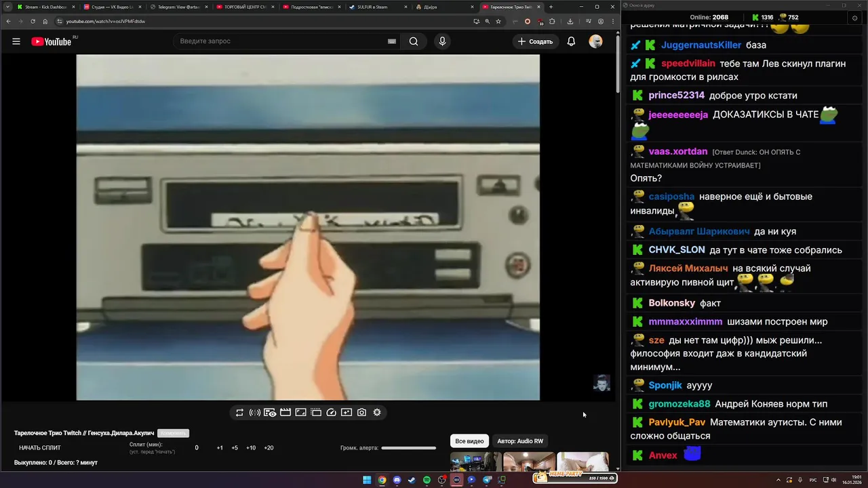Image resolution: width=868 pixels, height=488 pixels.
Task: Select the Все видео chip
Action: 469,441
